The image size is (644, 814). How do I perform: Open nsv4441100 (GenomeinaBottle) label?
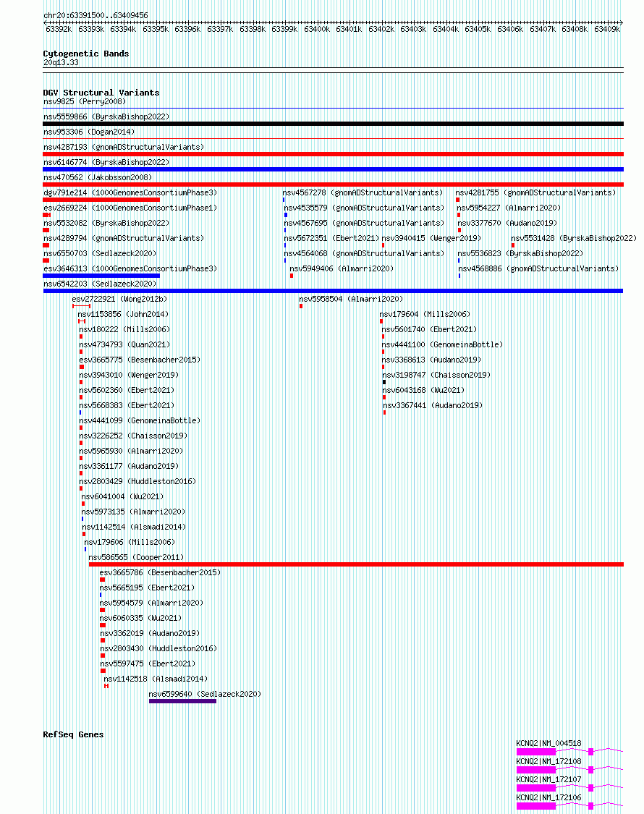point(443,344)
